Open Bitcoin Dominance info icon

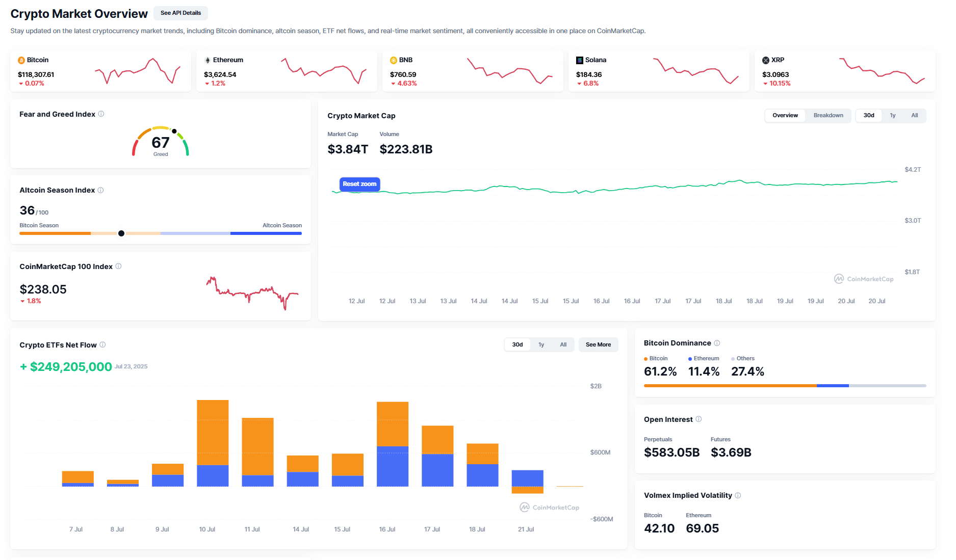[717, 343]
